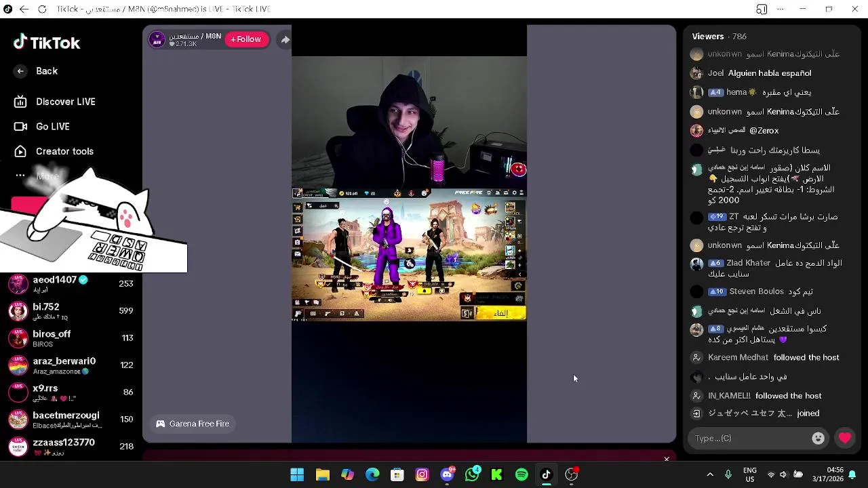Click Ziad Khater chat name
The height and width of the screenshot is (488, 868).
[749, 263]
